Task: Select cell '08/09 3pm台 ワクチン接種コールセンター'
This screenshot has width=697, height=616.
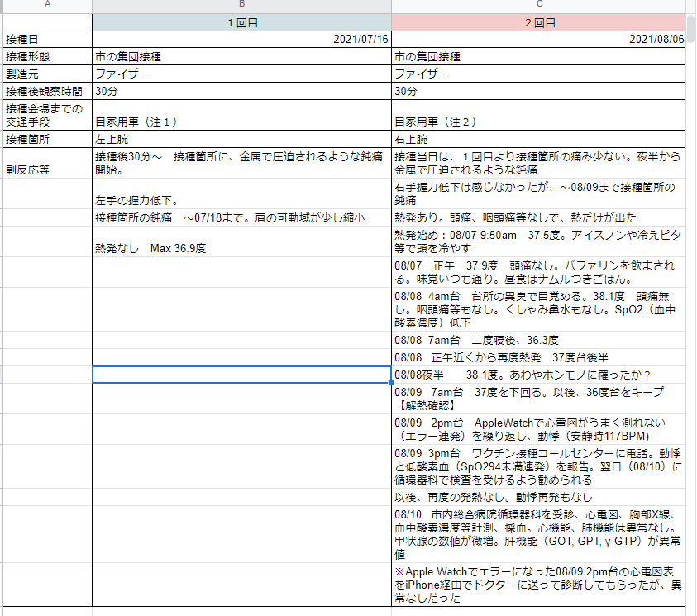Action: [539, 466]
